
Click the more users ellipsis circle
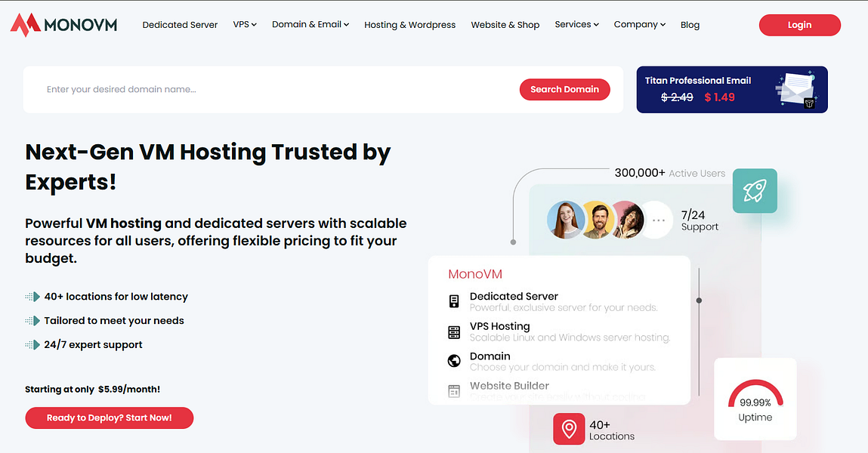[x=657, y=220]
